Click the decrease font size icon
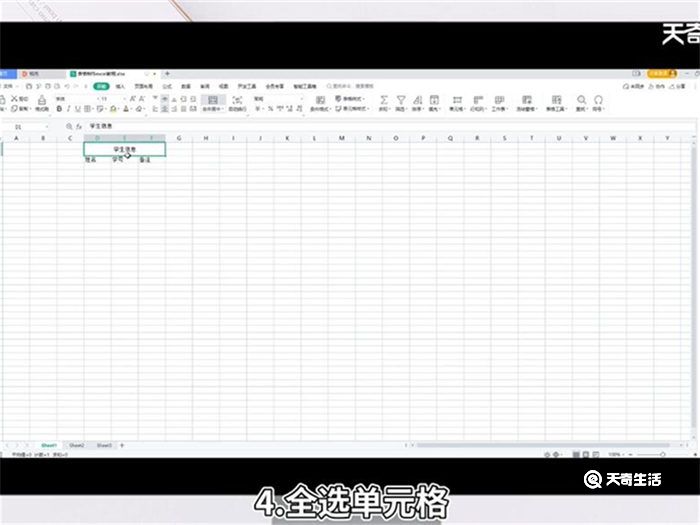 [x=142, y=99]
